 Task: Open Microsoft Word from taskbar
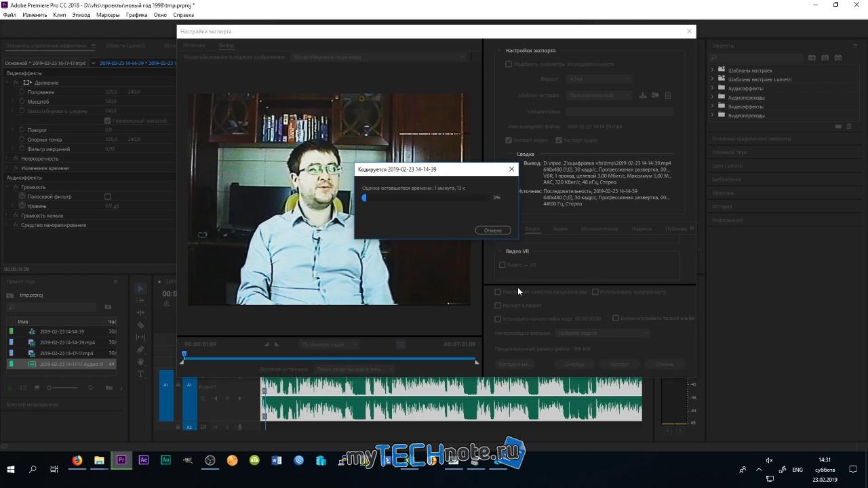pos(276,460)
